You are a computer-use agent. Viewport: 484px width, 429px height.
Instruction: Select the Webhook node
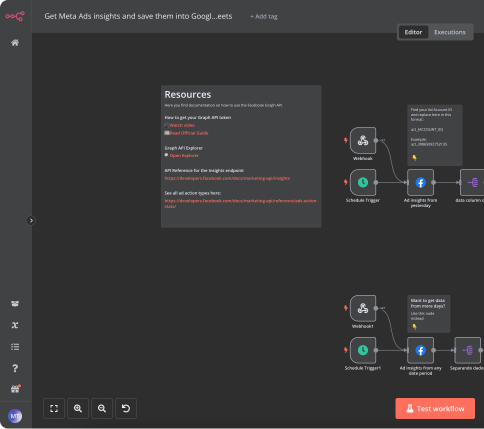pyautogui.click(x=363, y=140)
